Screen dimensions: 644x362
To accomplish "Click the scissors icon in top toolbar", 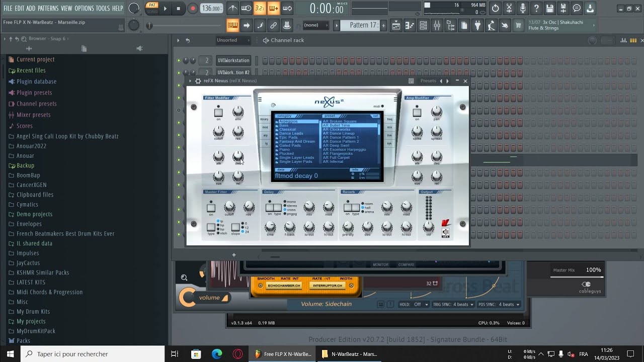I will 509,8.
